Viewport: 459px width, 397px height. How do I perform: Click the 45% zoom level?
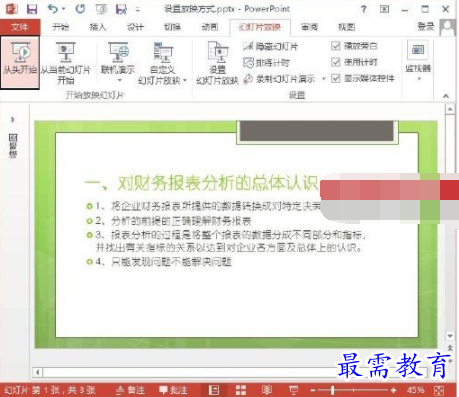click(415, 390)
